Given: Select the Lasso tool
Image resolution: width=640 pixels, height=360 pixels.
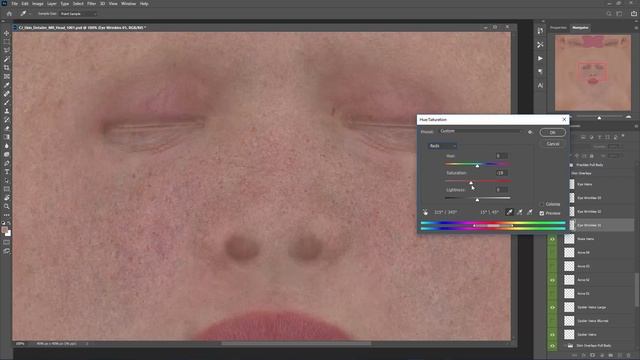Looking at the screenshot, I should point(7,50).
